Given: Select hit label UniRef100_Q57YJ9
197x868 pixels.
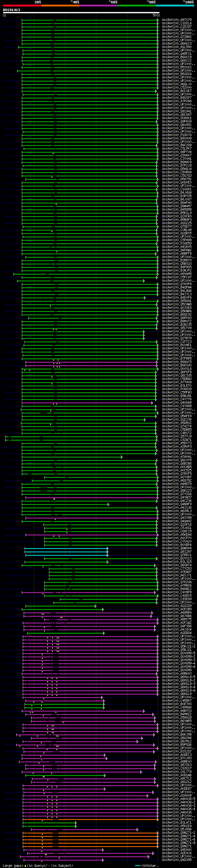Looking at the screenshot, I should (177, 436).
